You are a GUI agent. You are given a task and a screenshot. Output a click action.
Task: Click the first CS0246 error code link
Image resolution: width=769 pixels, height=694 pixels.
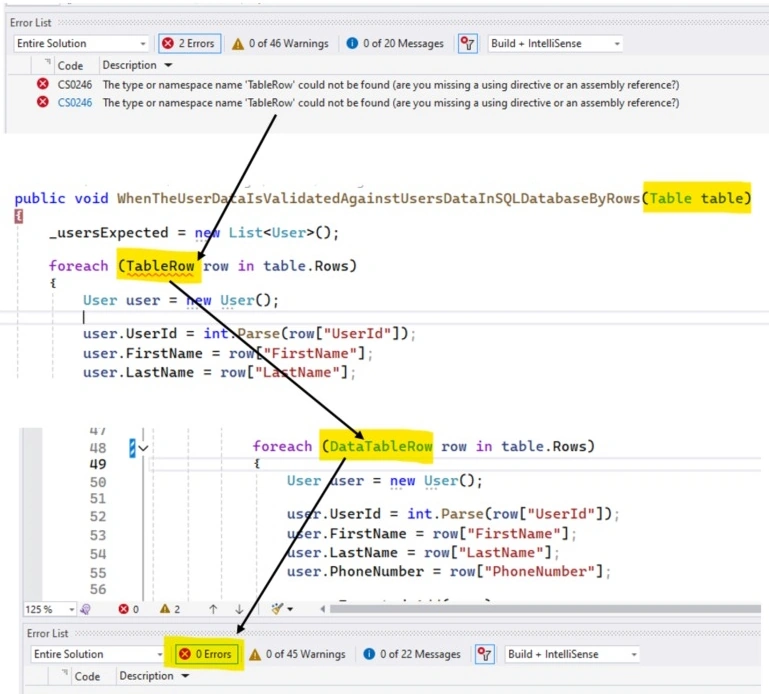[75, 85]
